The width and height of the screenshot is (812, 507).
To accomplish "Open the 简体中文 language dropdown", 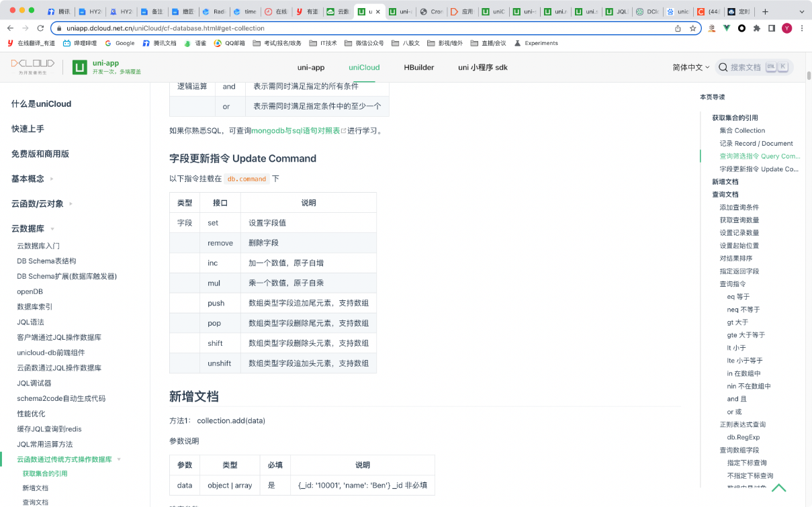I will [691, 67].
